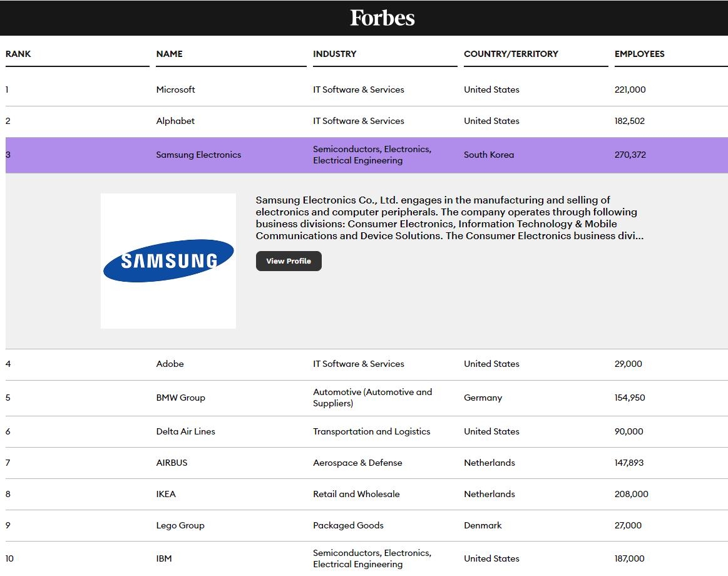Click rank number 10
Screen dimensions: 728x576
pos(9,558)
